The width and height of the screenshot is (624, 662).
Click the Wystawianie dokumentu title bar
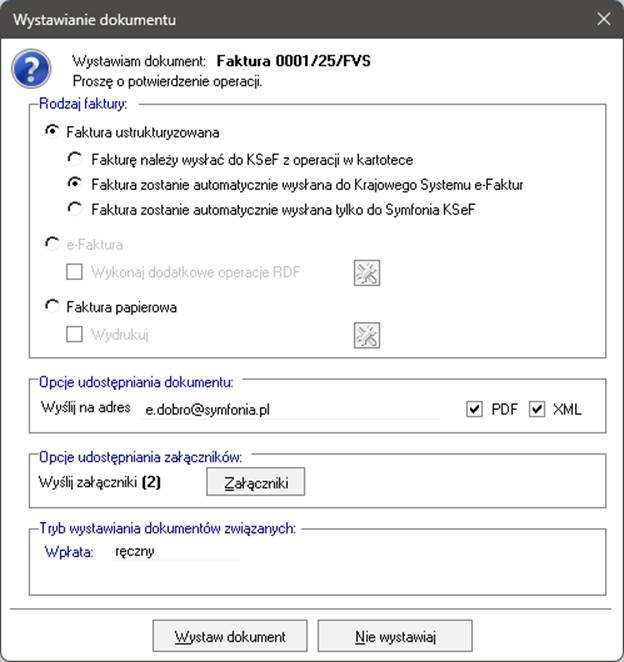pos(300,18)
